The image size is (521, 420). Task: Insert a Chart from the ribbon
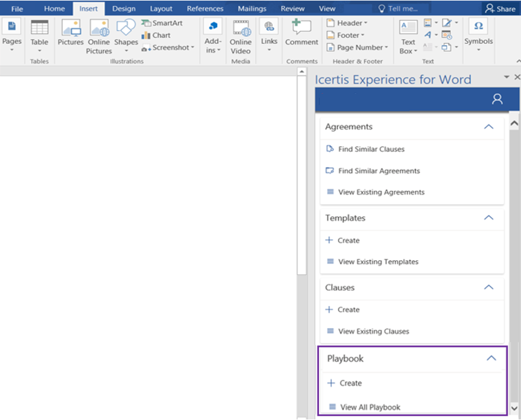click(156, 35)
